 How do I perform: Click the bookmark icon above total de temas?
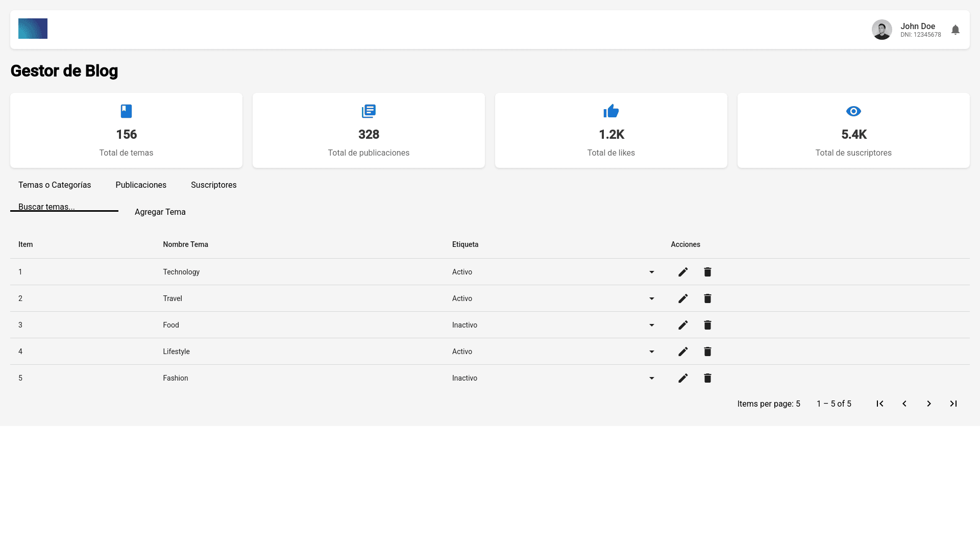tap(126, 111)
